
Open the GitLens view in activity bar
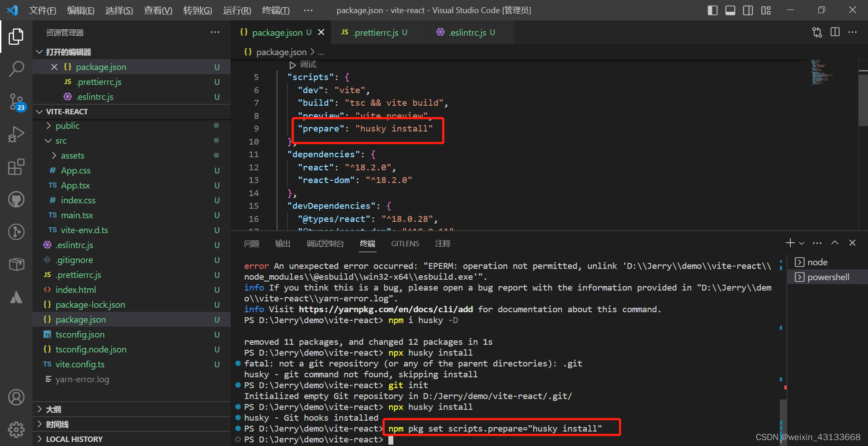[x=16, y=232]
